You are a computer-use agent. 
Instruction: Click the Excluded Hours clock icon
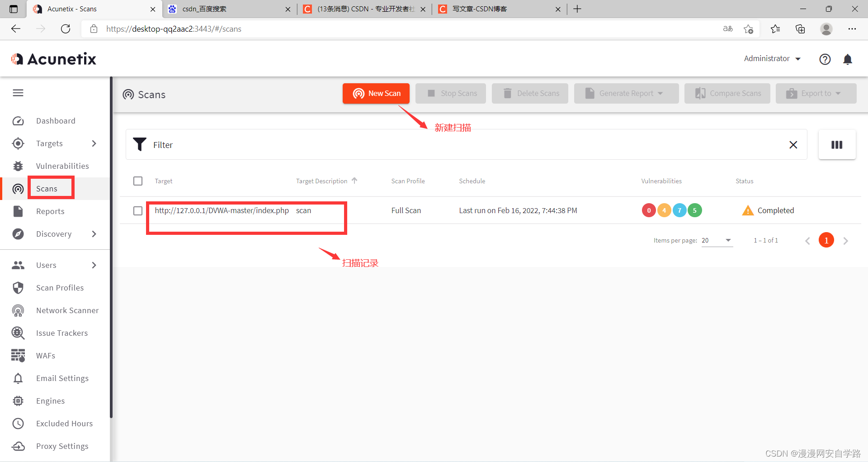point(18,424)
